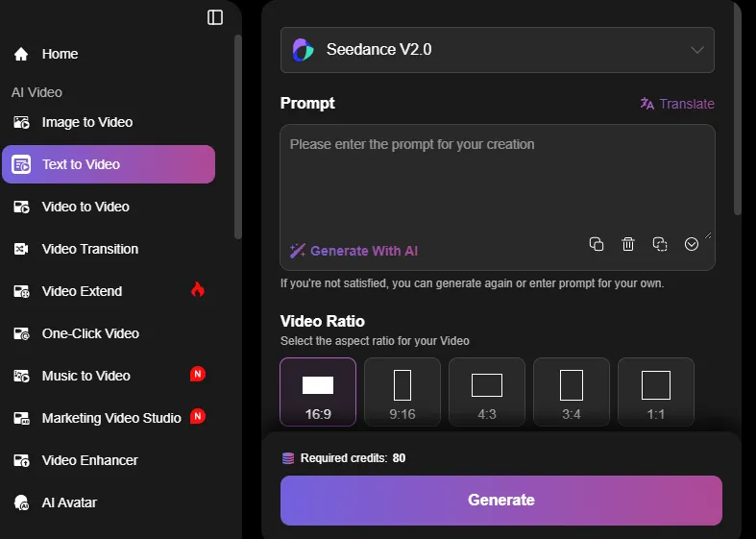Click the red N badge on Music to Video
The height and width of the screenshot is (539, 756).
click(198, 374)
